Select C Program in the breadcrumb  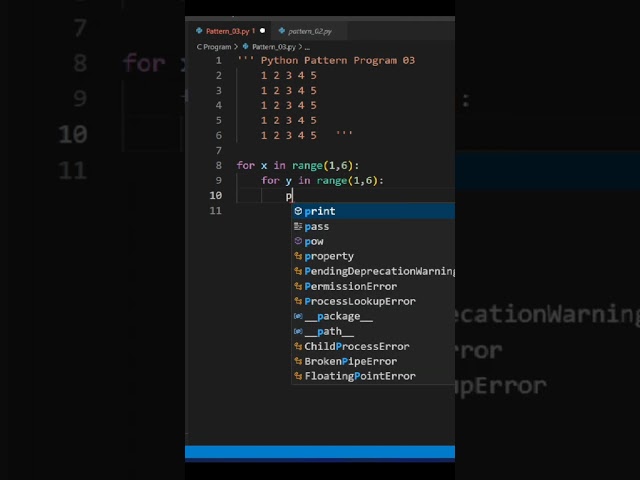[214, 47]
